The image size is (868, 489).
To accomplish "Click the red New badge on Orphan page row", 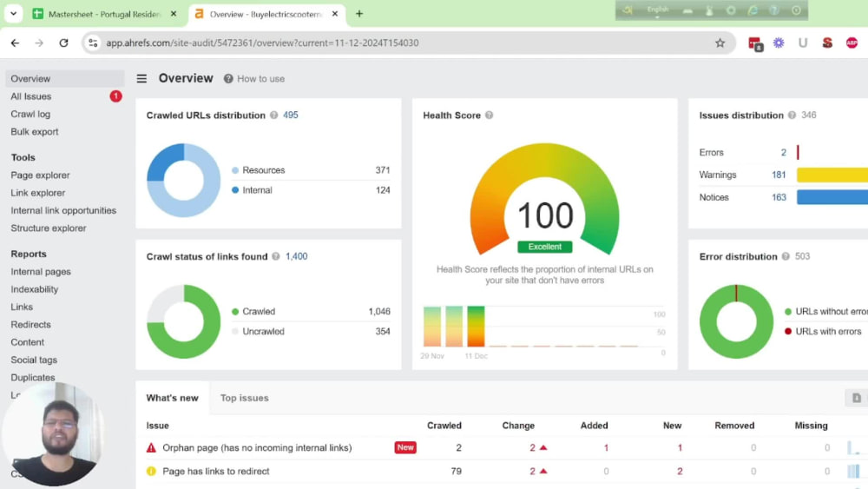I will click(405, 447).
